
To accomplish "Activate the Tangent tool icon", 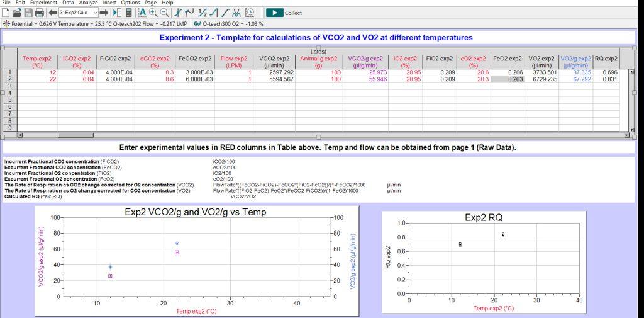I will 189,13.
